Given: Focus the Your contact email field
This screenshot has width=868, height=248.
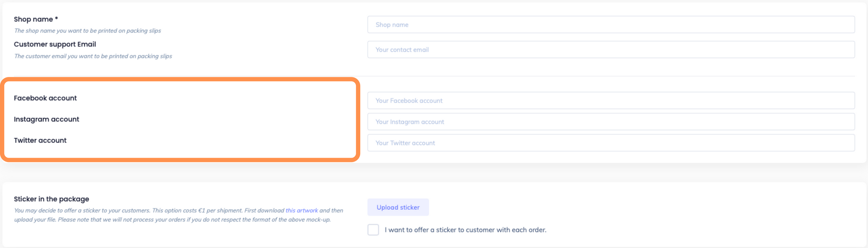Looking at the screenshot, I should coord(611,50).
